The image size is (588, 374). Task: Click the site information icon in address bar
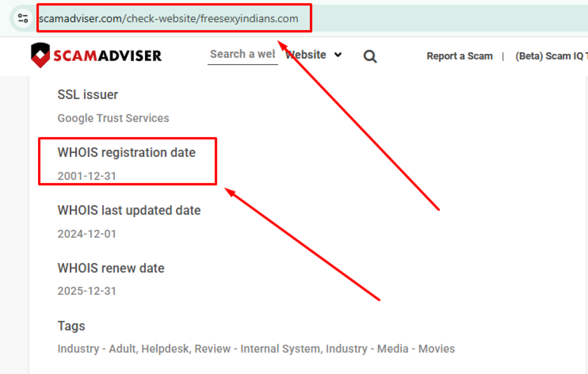(23, 18)
